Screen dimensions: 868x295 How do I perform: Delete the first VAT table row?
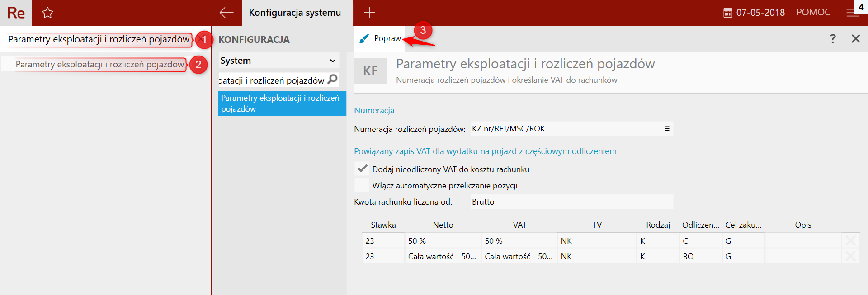(850, 241)
